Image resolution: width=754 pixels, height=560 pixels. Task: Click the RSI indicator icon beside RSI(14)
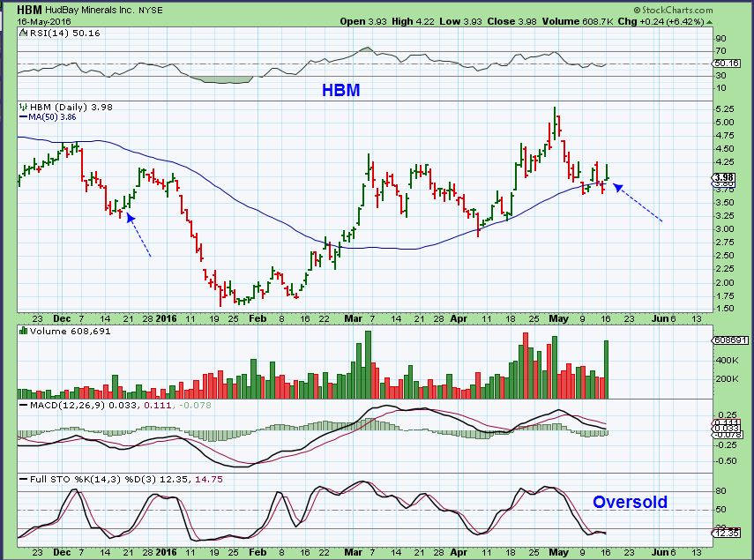24,34
